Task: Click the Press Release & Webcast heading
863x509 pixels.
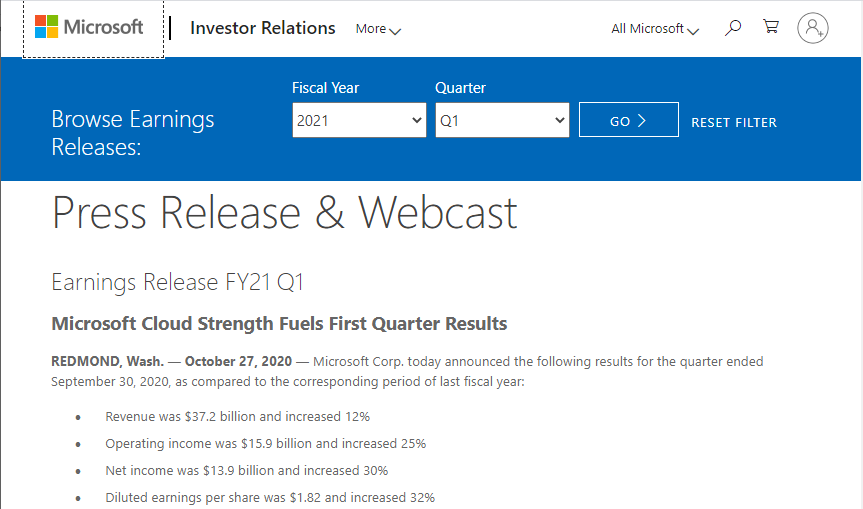Action: (x=285, y=212)
